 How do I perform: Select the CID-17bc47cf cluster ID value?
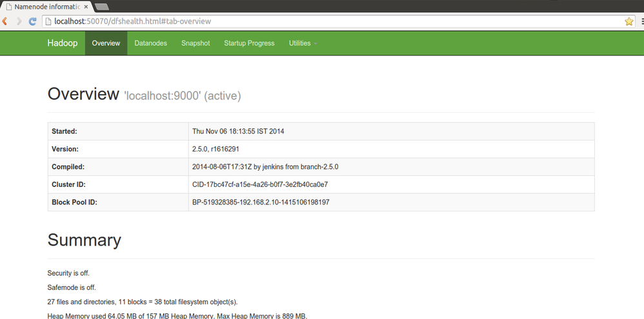(x=260, y=184)
